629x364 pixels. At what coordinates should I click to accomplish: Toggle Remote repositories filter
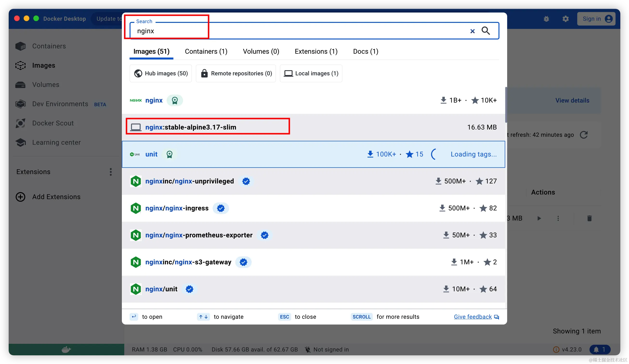click(236, 73)
